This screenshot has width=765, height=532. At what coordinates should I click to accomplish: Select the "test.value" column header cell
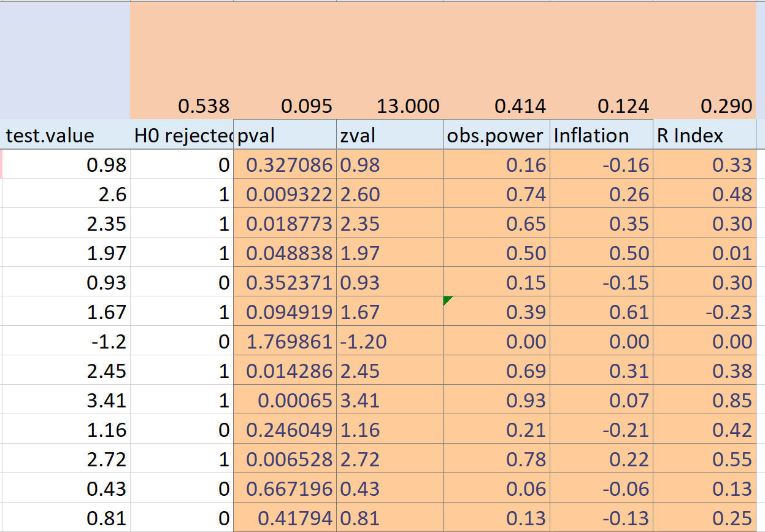[65, 135]
